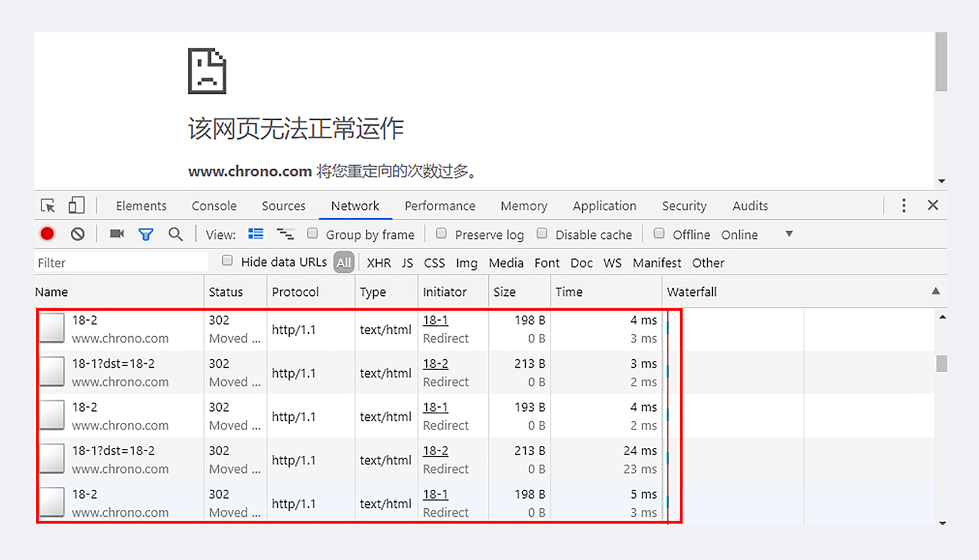Toggle the filter funnel icon

[x=146, y=234]
